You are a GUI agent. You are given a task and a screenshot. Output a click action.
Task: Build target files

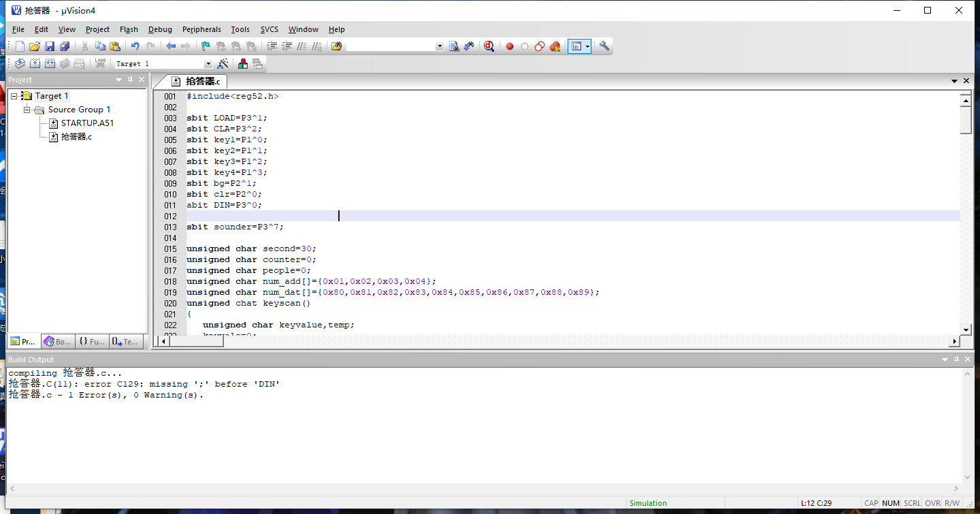(x=35, y=63)
